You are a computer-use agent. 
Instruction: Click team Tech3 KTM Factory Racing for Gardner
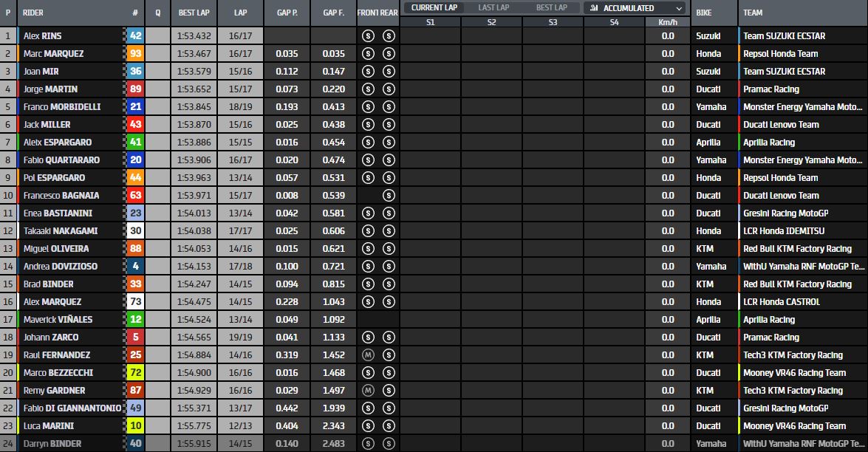point(793,390)
